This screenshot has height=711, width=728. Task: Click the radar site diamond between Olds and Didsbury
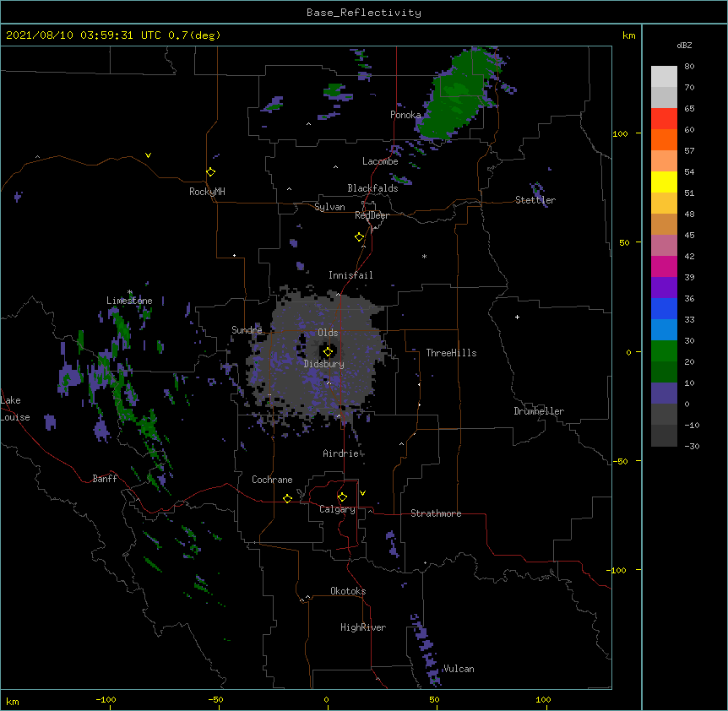coord(328,352)
